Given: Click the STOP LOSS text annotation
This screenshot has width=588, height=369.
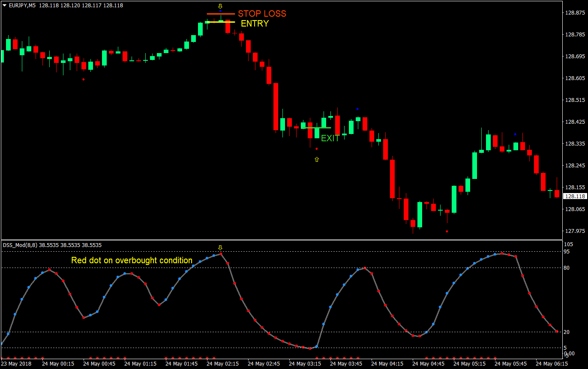Looking at the screenshot, I should coord(262,14).
